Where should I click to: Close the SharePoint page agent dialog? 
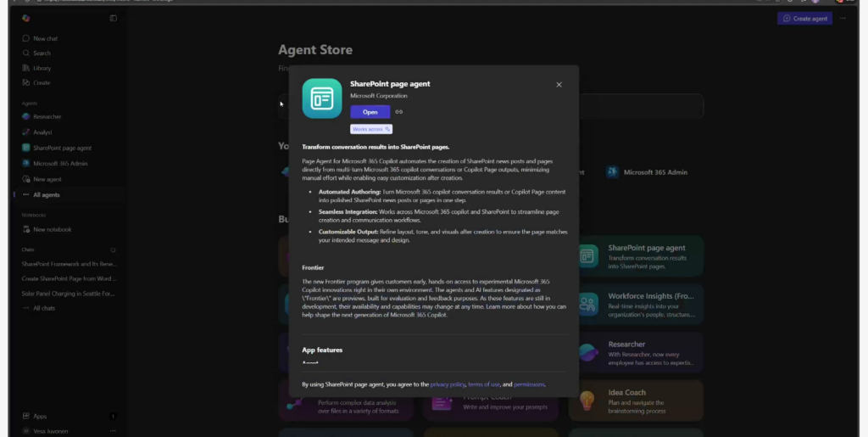coord(559,85)
